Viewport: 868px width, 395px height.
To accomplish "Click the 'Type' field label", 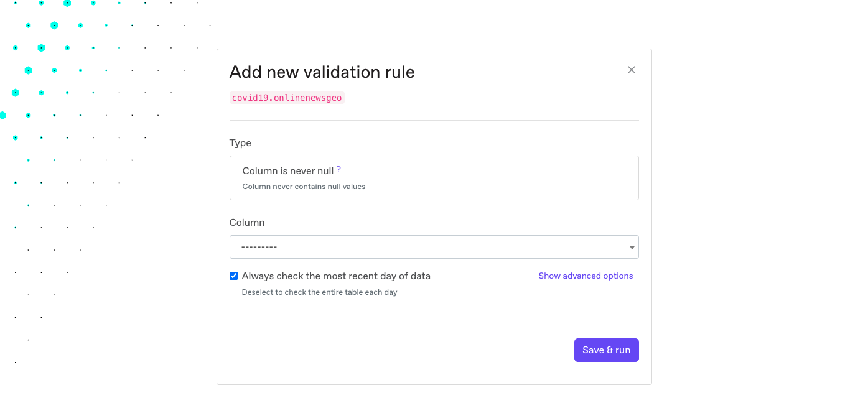I will pos(240,143).
